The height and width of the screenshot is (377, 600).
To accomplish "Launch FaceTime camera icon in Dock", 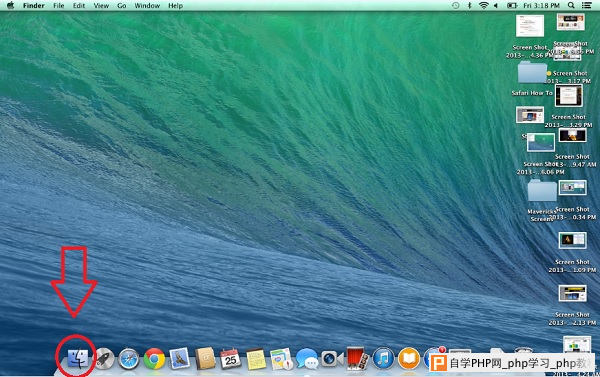I will pyautogui.click(x=332, y=359).
